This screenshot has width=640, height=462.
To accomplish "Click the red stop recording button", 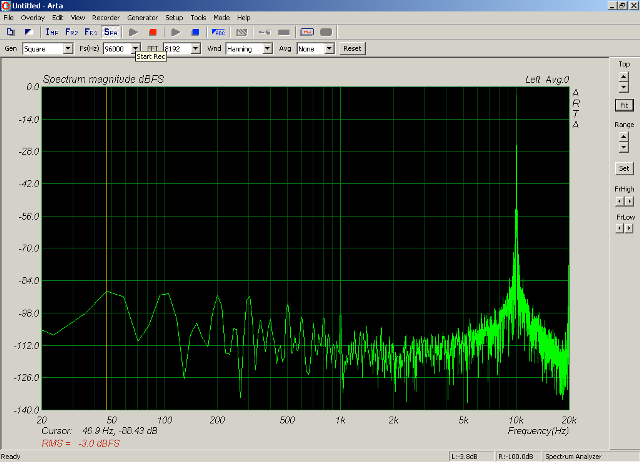I will [x=153, y=32].
